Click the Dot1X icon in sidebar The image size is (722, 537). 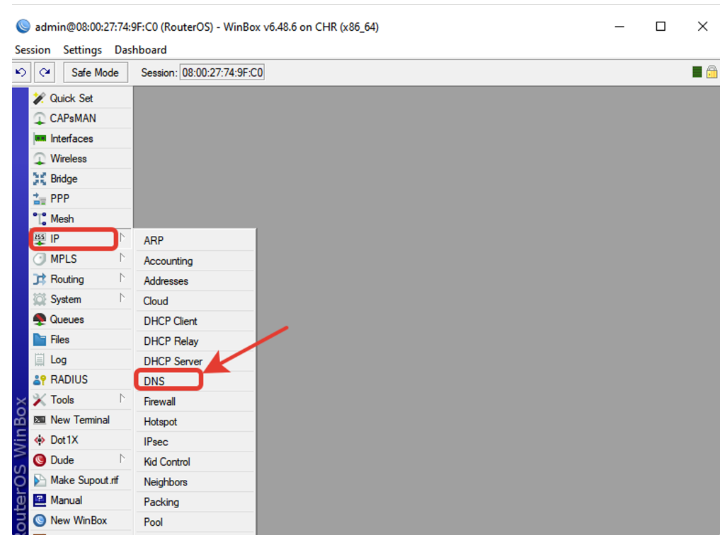[40, 440]
